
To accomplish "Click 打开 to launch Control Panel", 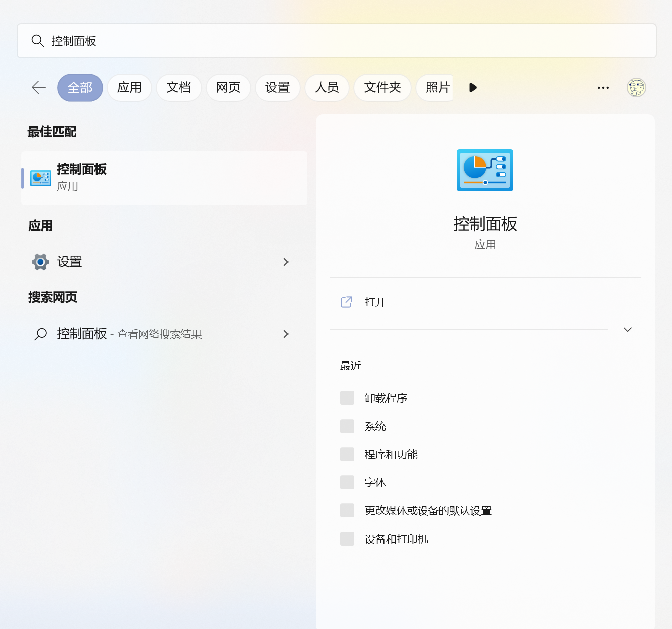I will click(x=375, y=302).
